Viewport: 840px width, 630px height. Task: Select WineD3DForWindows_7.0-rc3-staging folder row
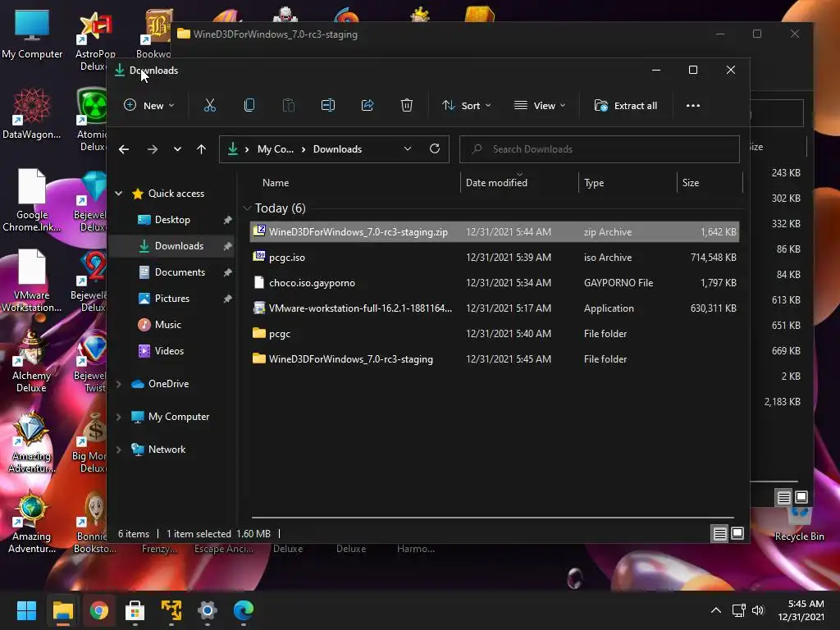(495, 359)
